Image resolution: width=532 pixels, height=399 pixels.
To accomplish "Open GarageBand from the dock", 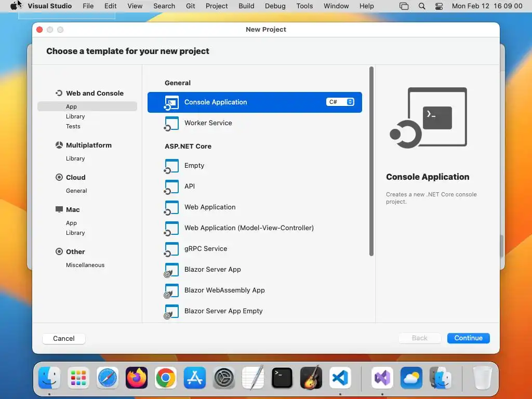I will click(x=311, y=377).
